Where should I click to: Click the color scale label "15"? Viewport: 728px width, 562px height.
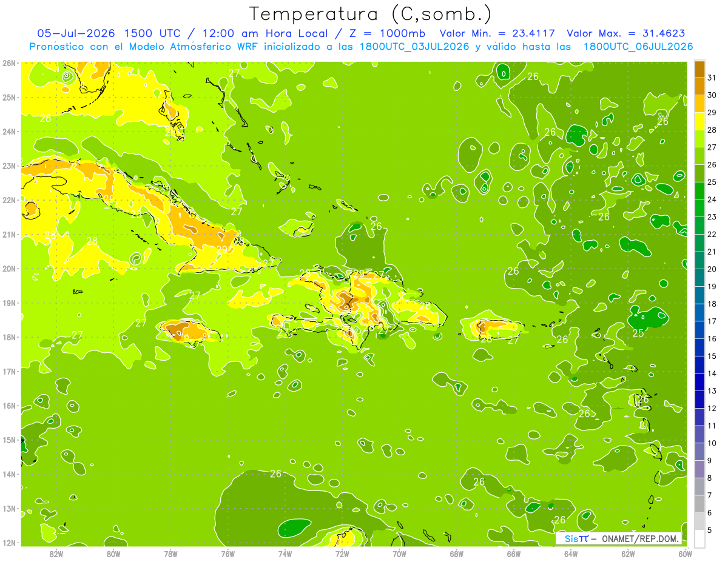[x=712, y=356]
